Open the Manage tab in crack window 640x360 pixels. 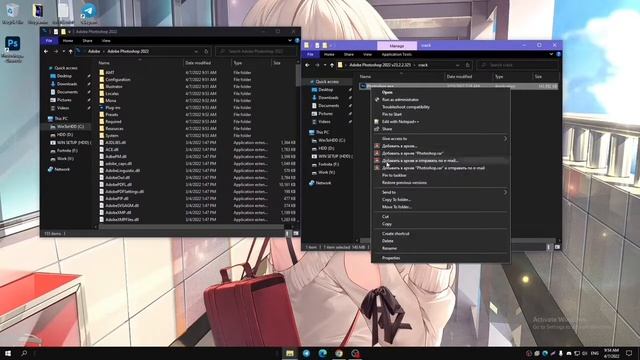(x=397, y=45)
